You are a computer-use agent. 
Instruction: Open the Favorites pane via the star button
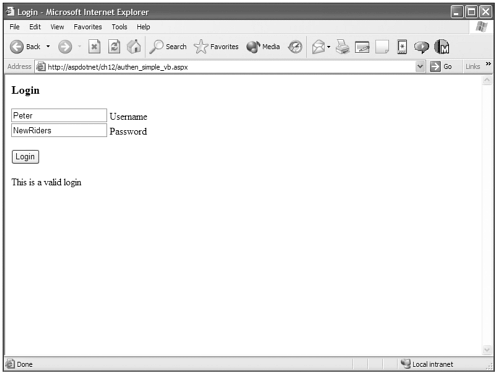click(x=216, y=47)
